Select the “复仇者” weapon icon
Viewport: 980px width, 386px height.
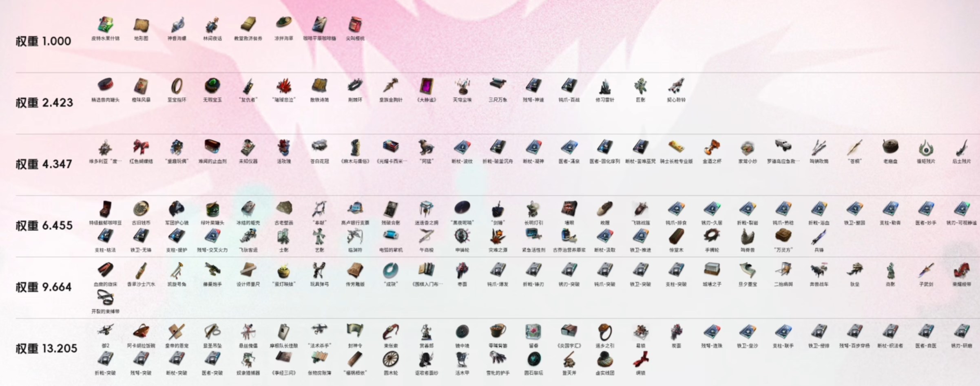(248, 86)
